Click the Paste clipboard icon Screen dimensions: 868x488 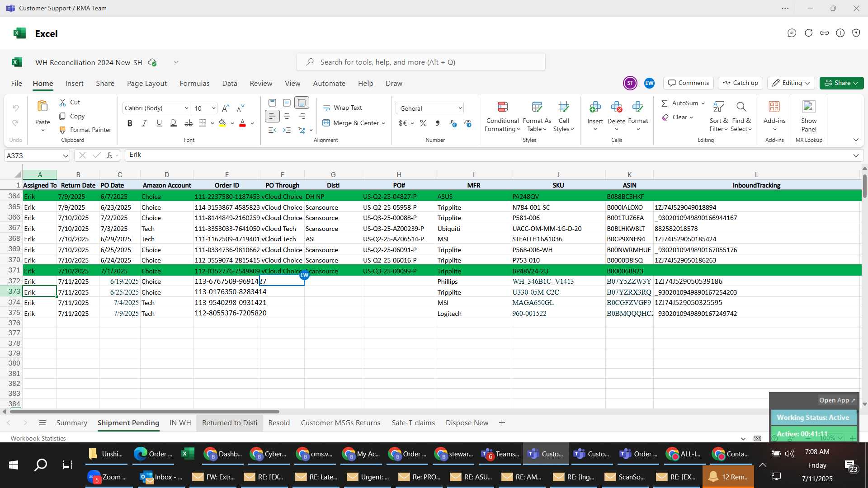pos(42,107)
